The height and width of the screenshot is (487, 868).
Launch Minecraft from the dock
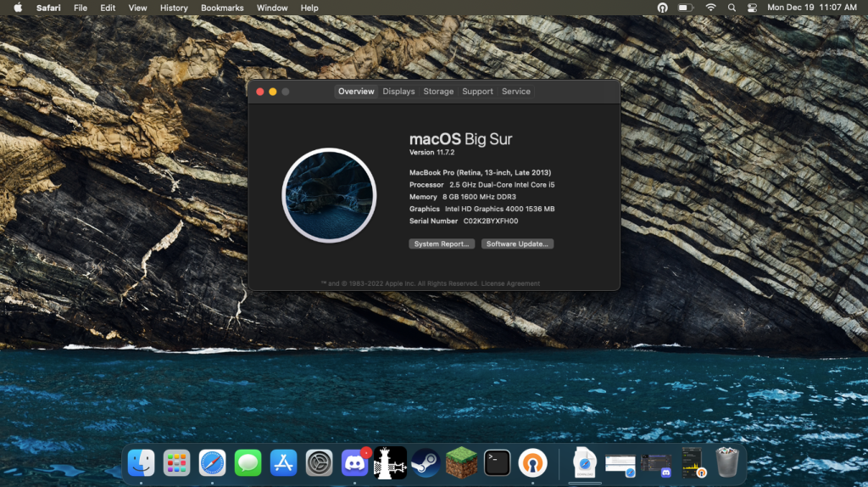(462, 462)
